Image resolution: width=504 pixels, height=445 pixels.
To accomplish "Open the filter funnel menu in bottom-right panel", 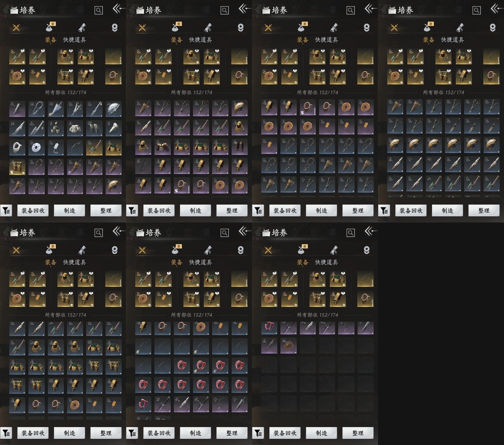I will point(258,433).
